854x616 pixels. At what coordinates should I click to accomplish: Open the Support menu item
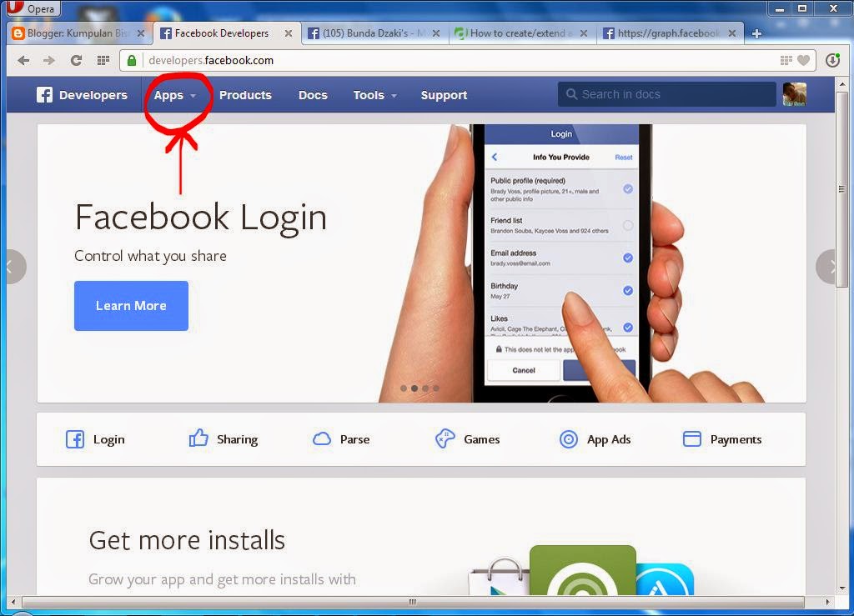click(444, 95)
